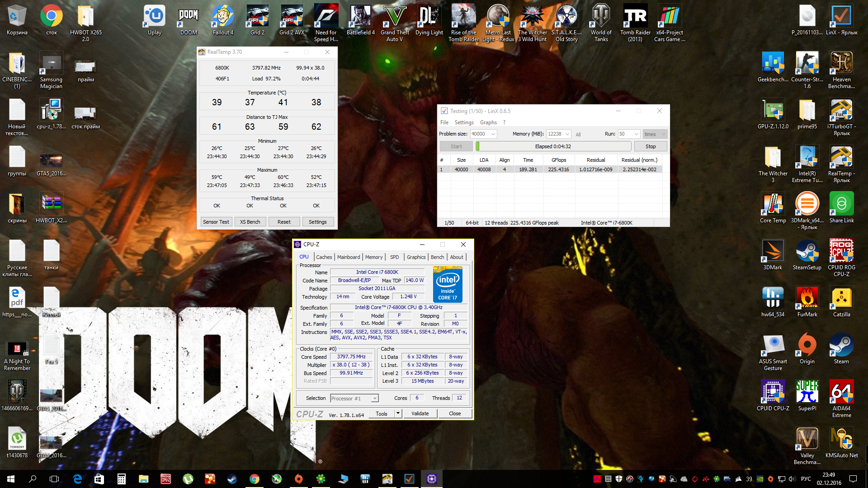The height and width of the screenshot is (488, 868).
Task: Expand the Memory (MiB) dropdown in LinX
Action: point(567,134)
